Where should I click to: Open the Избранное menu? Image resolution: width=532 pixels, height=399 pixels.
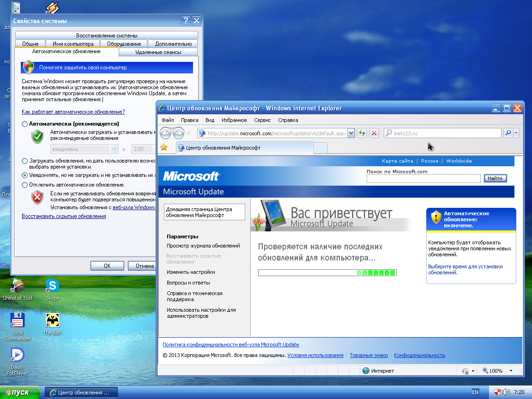(x=234, y=120)
